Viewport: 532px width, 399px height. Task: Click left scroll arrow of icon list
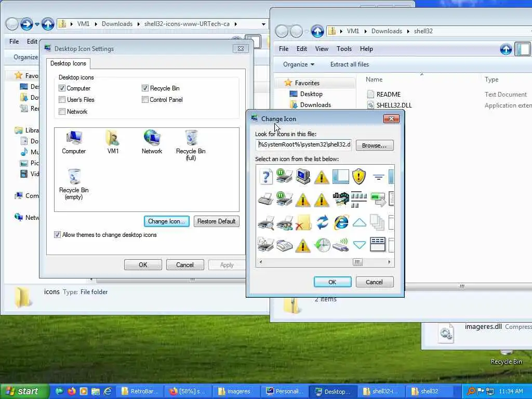click(261, 262)
